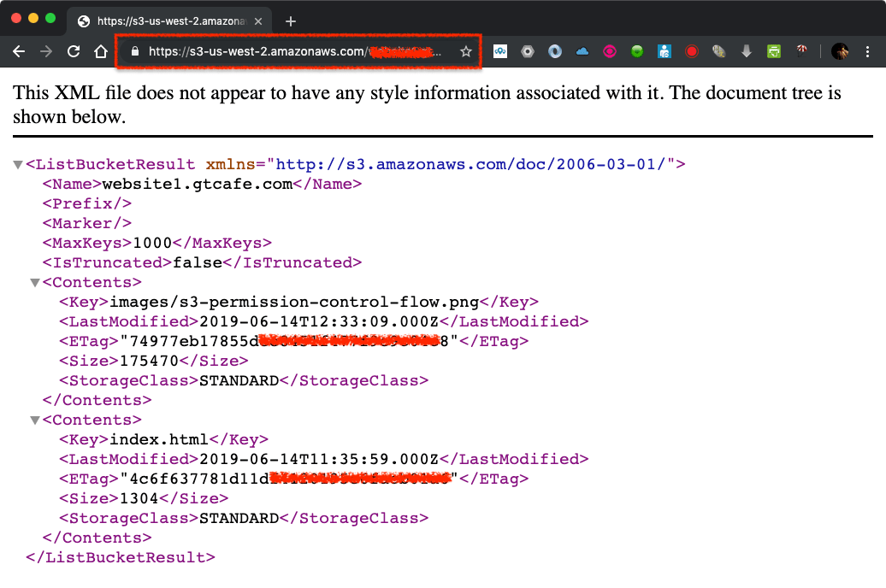Click the index.html key
This screenshot has width=886, height=588.
(x=159, y=439)
